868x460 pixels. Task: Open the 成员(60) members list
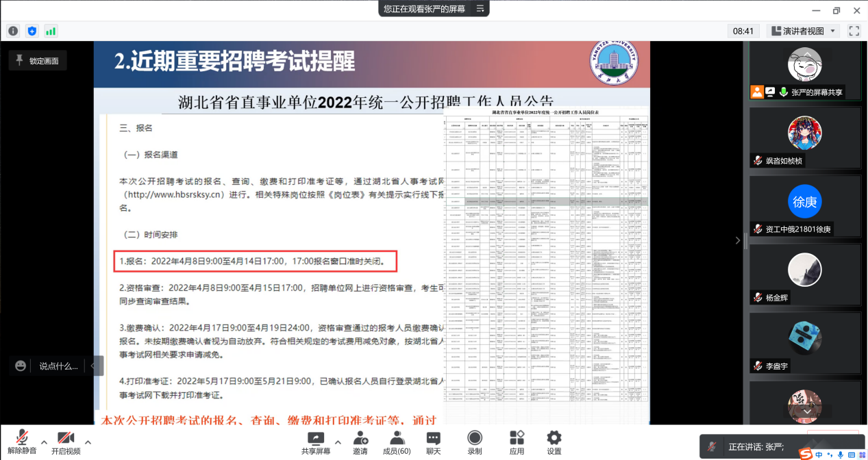[396, 442]
